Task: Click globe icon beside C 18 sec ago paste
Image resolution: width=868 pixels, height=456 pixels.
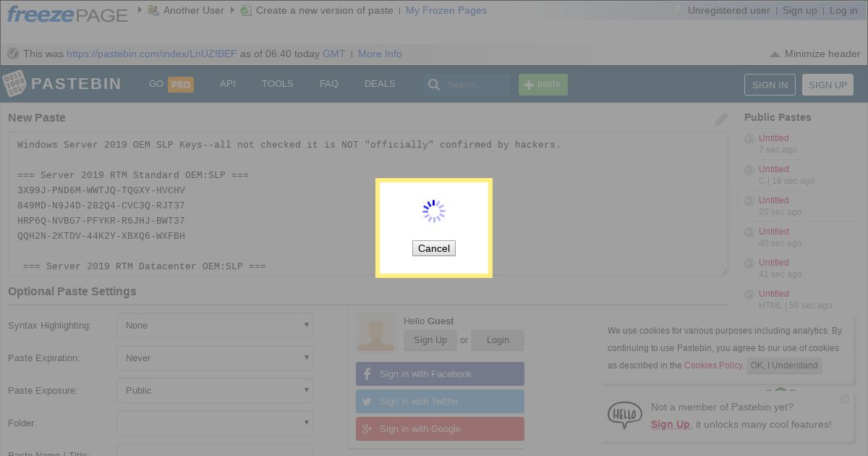Action: [749, 170]
